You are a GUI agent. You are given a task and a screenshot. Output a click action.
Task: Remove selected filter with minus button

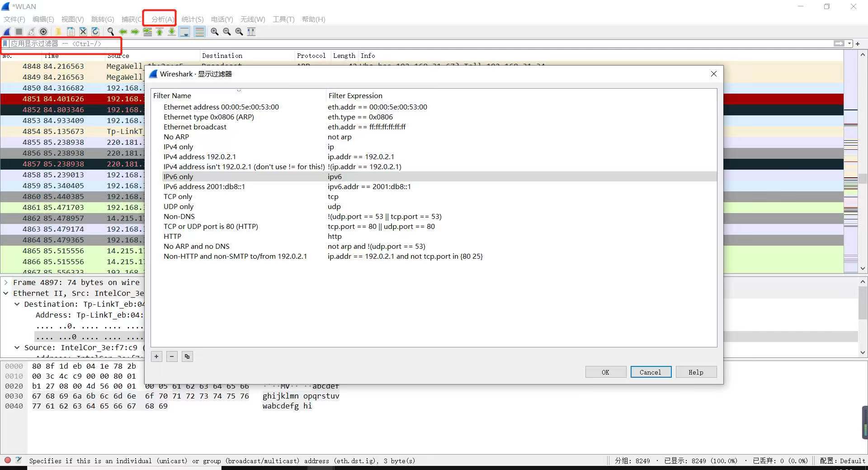click(x=172, y=356)
